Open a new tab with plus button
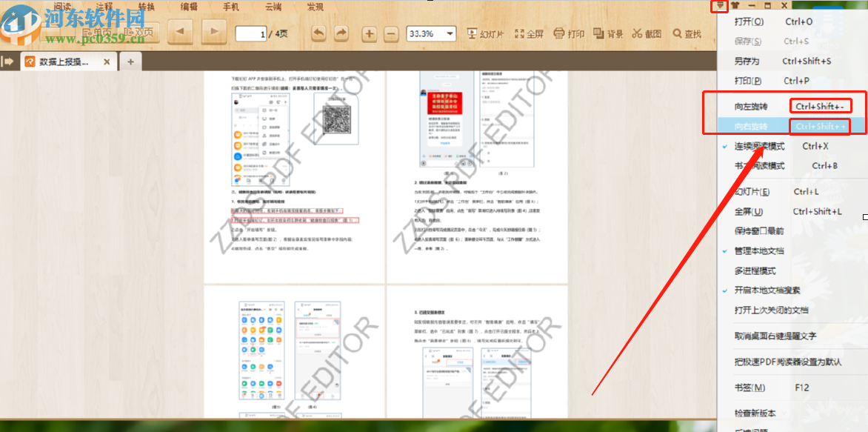This screenshot has height=432, width=868. click(x=130, y=62)
